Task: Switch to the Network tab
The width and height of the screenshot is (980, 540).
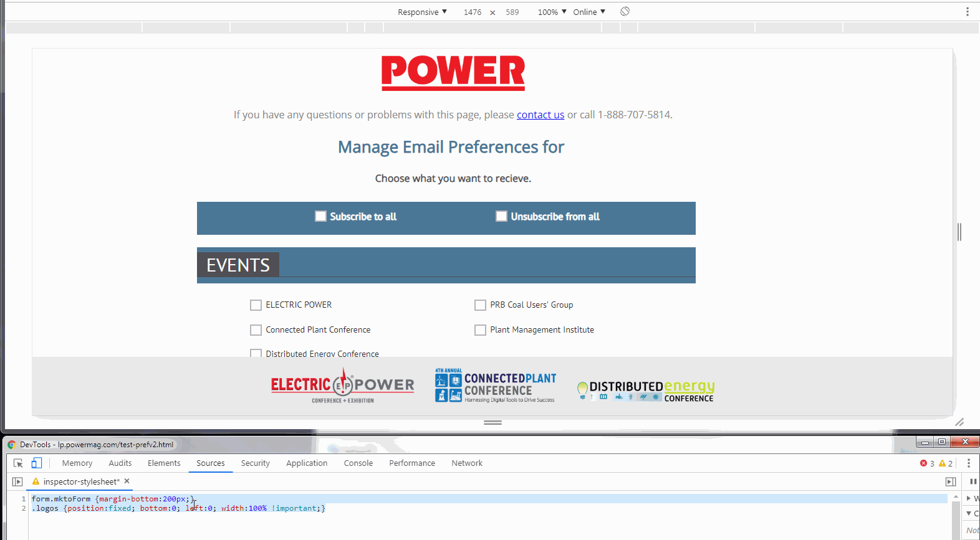Action: coord(467,463)
